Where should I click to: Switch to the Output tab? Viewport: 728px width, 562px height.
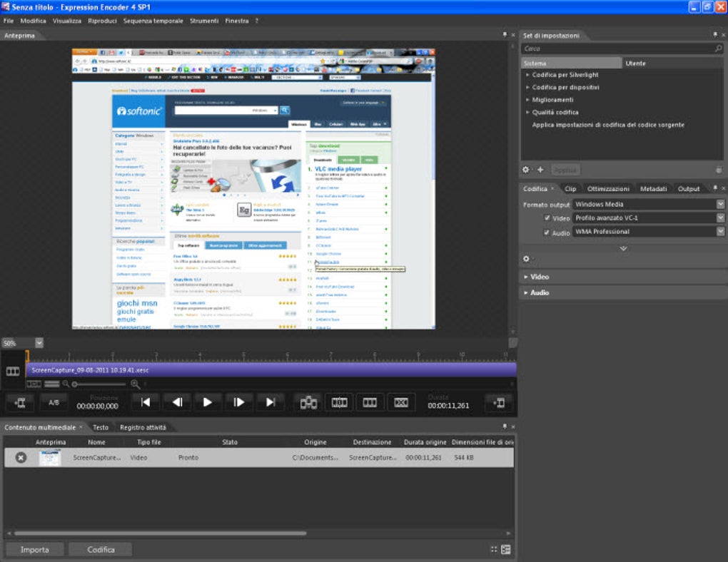[x=689, y=189]
